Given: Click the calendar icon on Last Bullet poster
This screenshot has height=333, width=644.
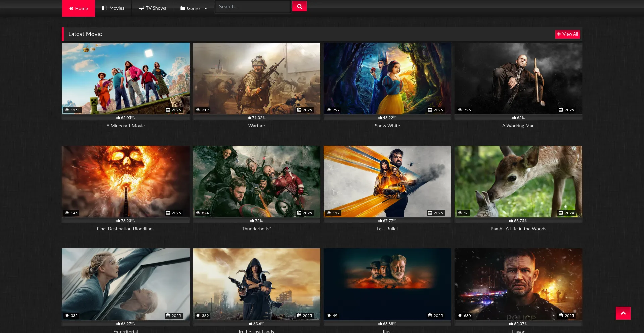Looking at the screenshot, I should tap(430, 213).
